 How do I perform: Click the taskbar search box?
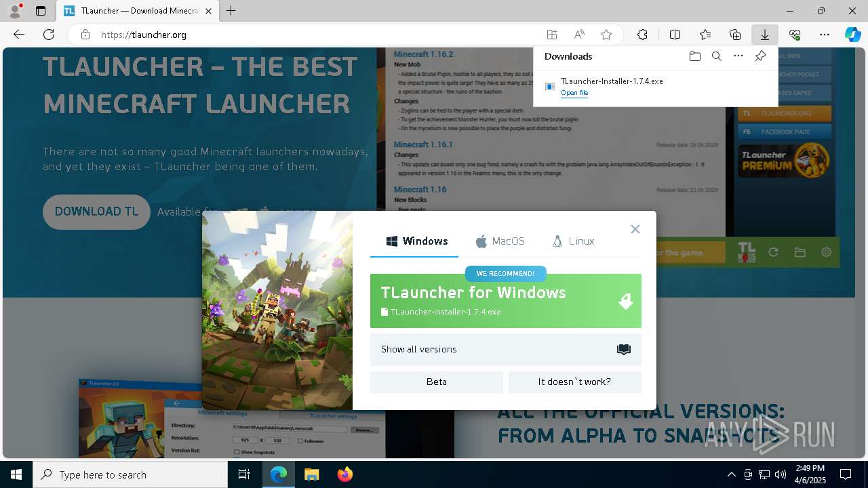click(x=130, y=474)
